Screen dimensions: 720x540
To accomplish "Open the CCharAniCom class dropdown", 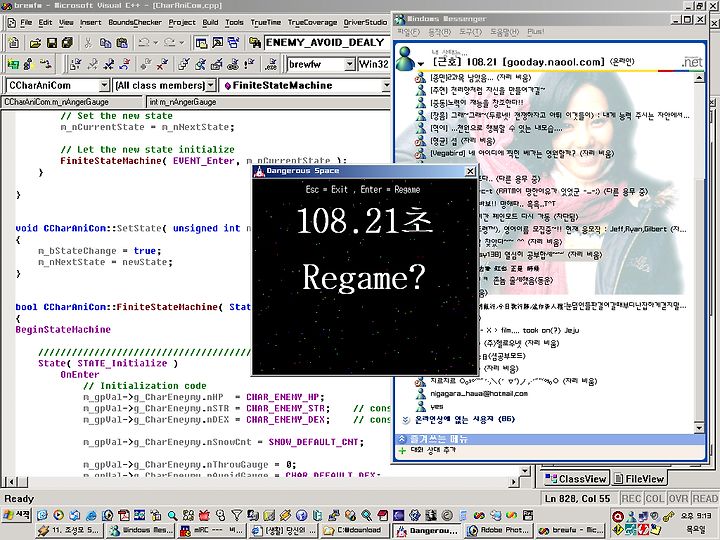I will tap(104, 85).
